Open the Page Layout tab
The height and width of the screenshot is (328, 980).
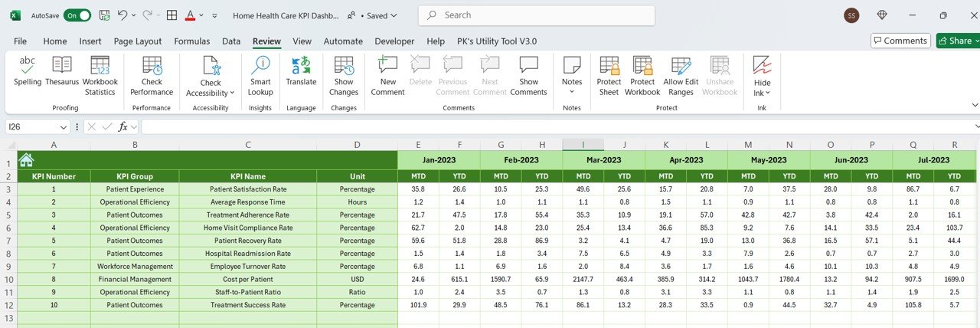point(138,41)
